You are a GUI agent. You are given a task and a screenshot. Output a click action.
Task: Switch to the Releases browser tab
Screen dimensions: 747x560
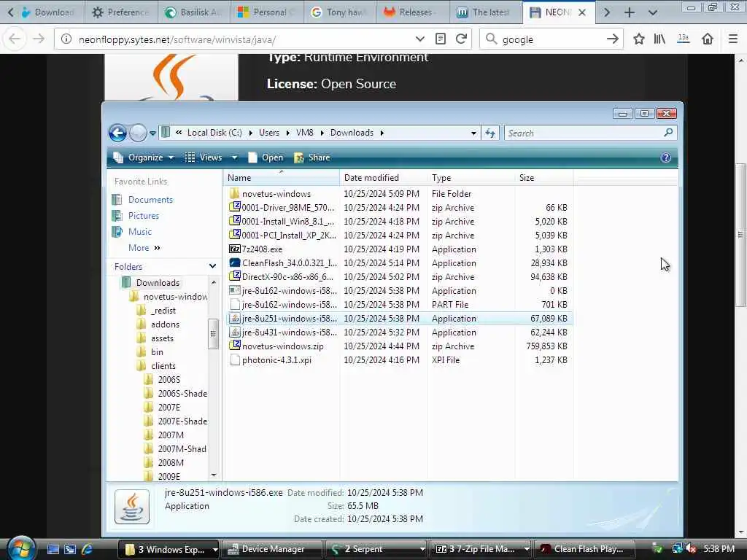pyautogui.click(x=413, y=12)
